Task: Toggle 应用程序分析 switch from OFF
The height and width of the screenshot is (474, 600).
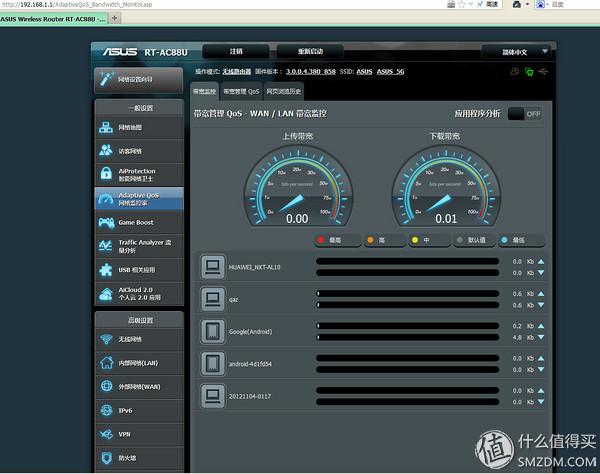Action: (x=524, y=114)
